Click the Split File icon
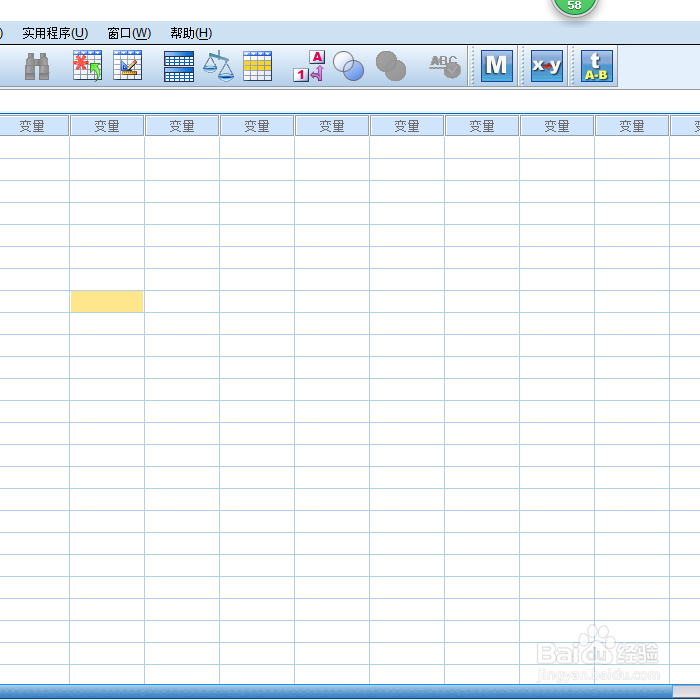Screen dimensions: 700x700 [x=179, y=66]
